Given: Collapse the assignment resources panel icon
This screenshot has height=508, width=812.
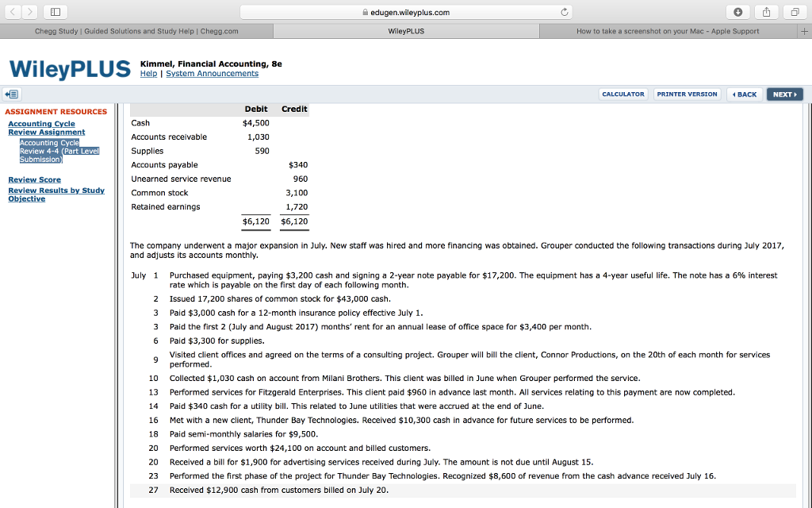Looking at the screenshot, I should click(11, 94).
